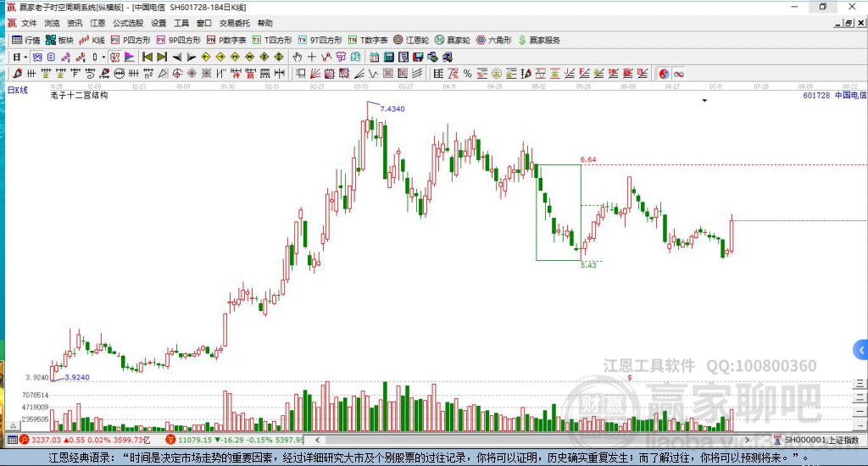The image size is (868, 466).
Task: Open the T数字表 tool
Action: coord(368,40)
